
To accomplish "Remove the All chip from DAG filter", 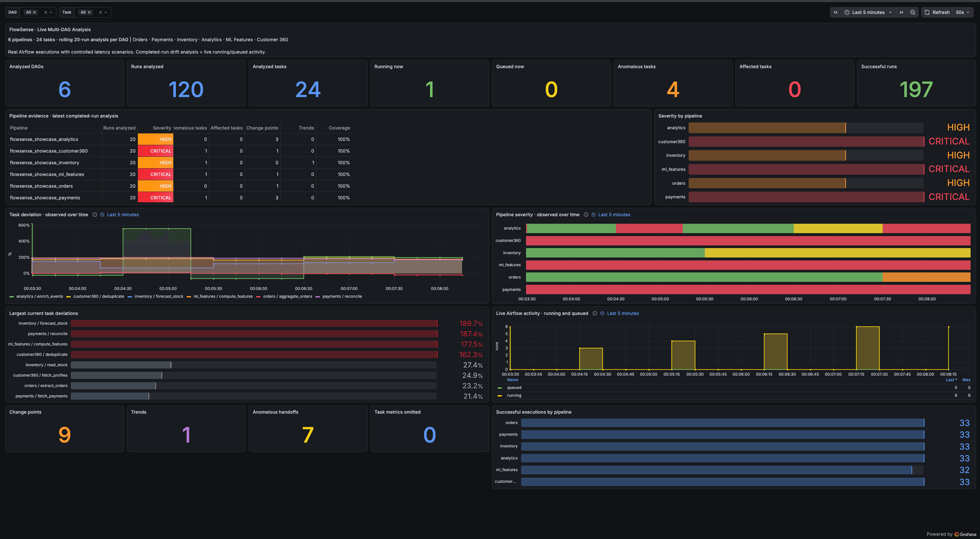I will point(34,12).
